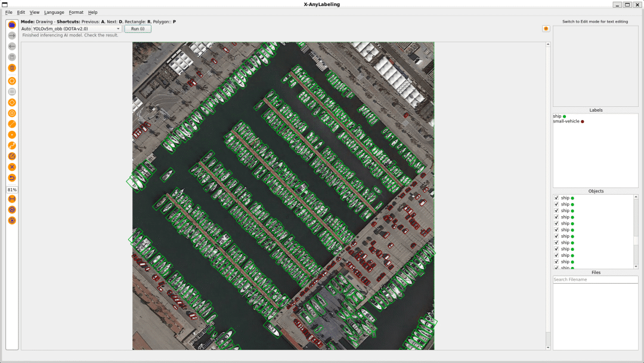Select the Create Circle tool
The image size is (644, 363).
coord(12,113)
